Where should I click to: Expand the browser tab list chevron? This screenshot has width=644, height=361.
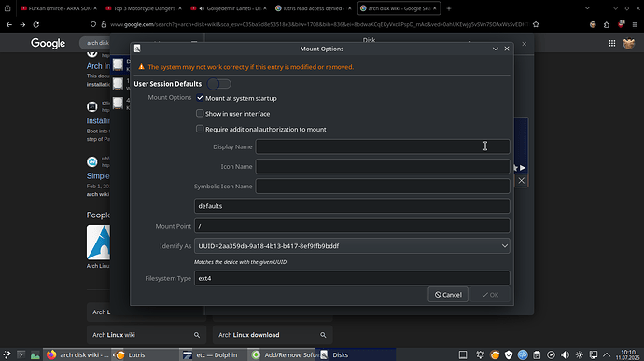[587, 8]
